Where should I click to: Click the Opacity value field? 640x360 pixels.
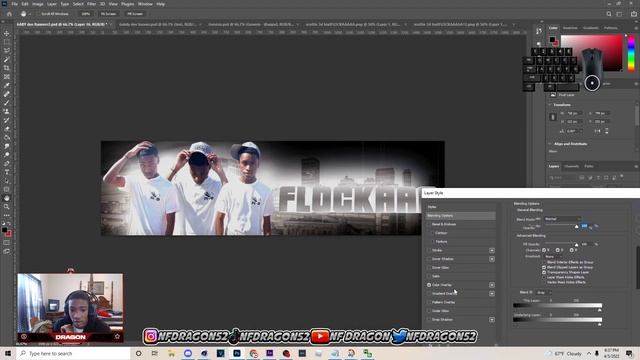click(x=585, y=226)
